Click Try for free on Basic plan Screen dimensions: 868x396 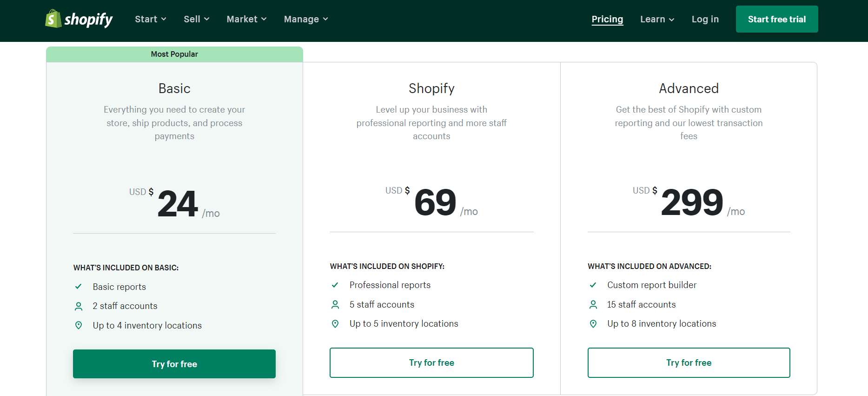pos(174,364)
